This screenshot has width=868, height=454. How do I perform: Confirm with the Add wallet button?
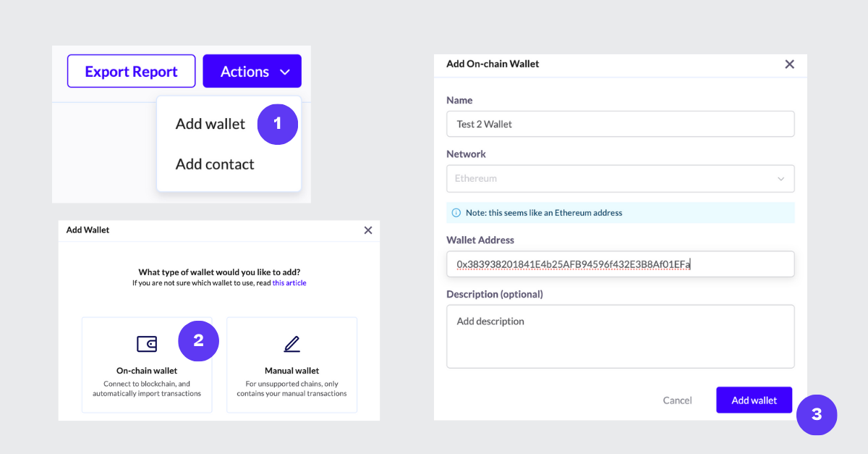point(754,400)
